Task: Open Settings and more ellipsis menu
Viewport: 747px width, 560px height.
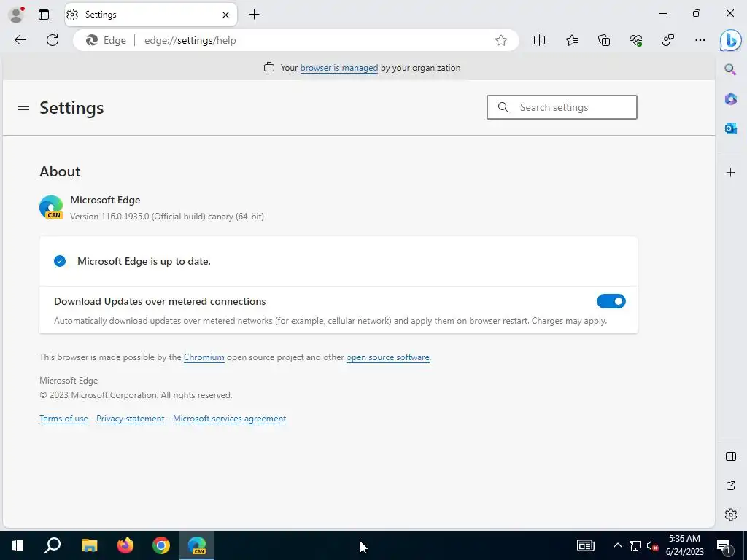Action: coord(700,41)
